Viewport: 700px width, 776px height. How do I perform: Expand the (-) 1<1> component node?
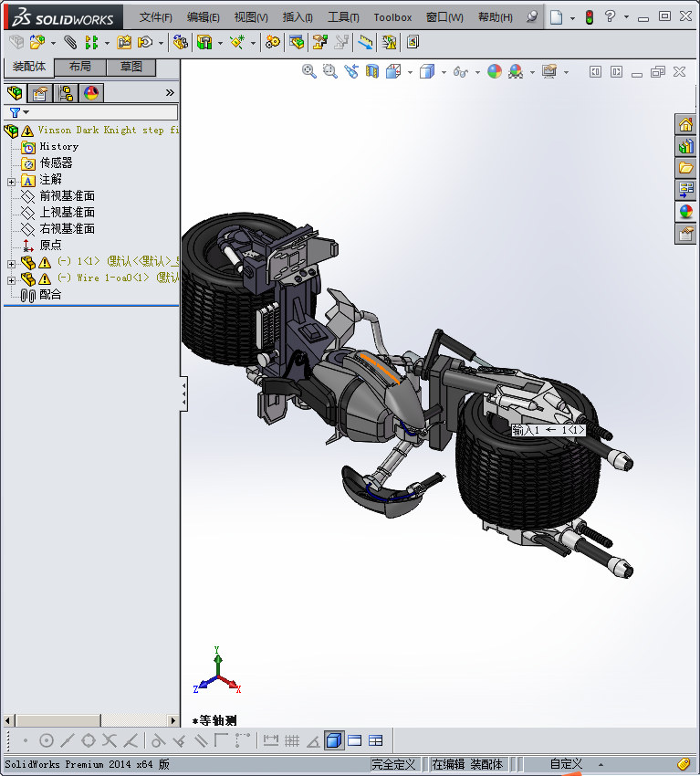pyautogui.click(x=11, y=264)
